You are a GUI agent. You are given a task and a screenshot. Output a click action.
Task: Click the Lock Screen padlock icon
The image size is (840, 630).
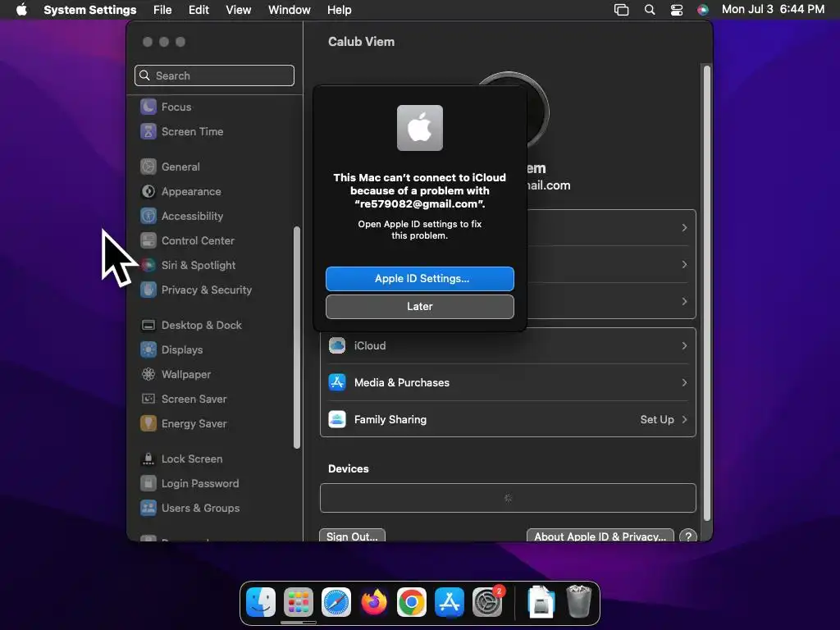tap(148, 459)
